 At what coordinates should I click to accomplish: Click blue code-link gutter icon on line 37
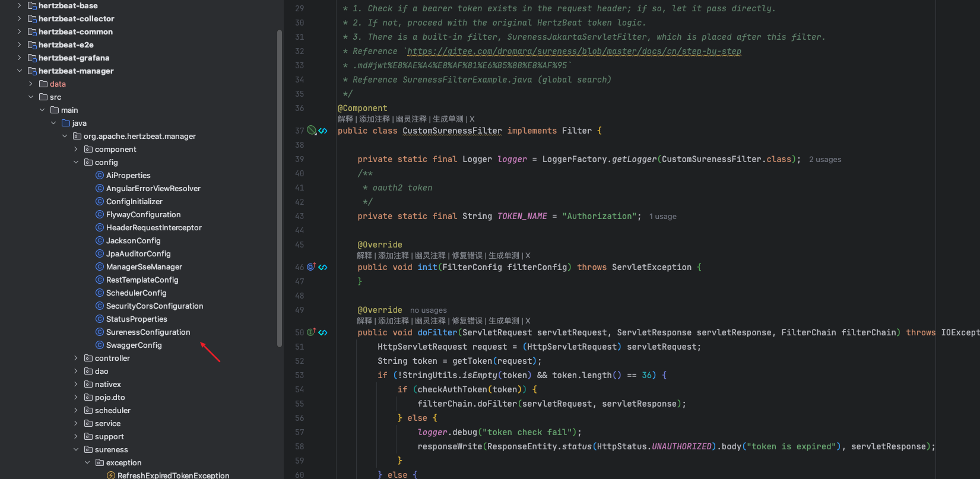[323, 131]
